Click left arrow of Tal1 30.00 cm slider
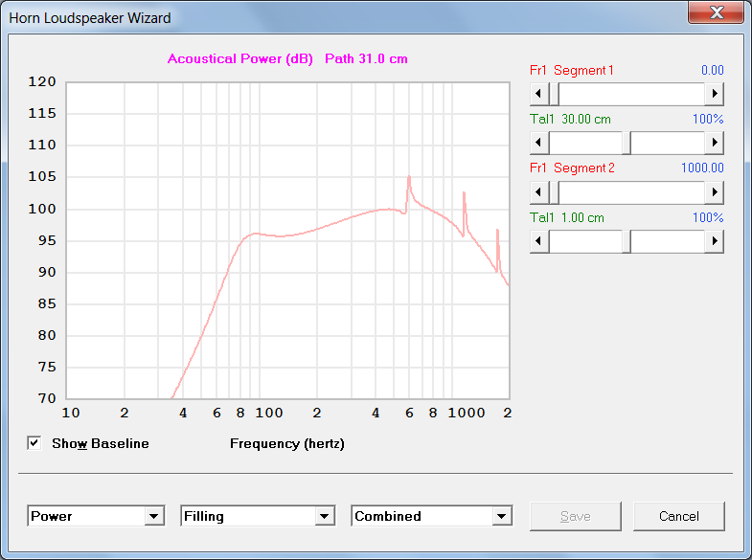This screenshot has height=560, width=752. coord(539,143)
